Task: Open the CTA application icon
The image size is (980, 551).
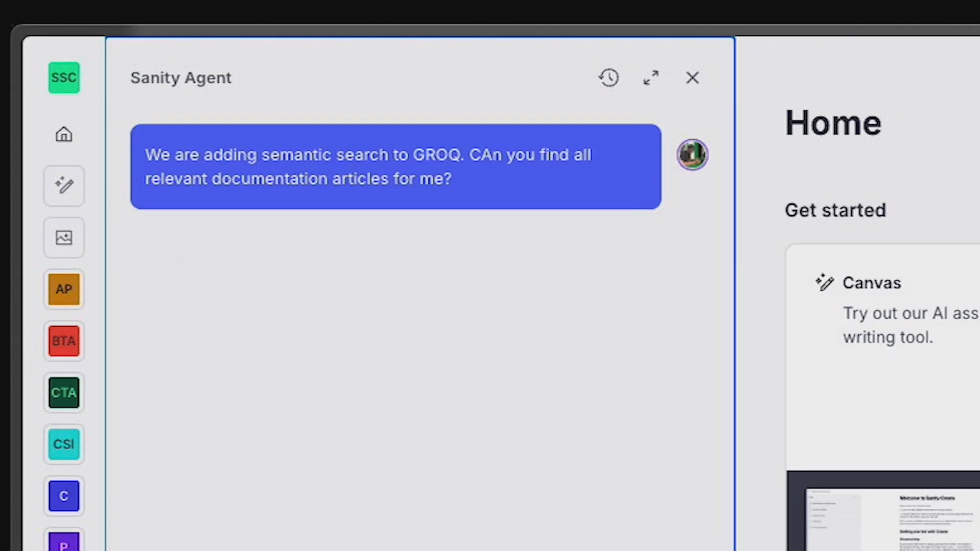Action: (64, 393)
